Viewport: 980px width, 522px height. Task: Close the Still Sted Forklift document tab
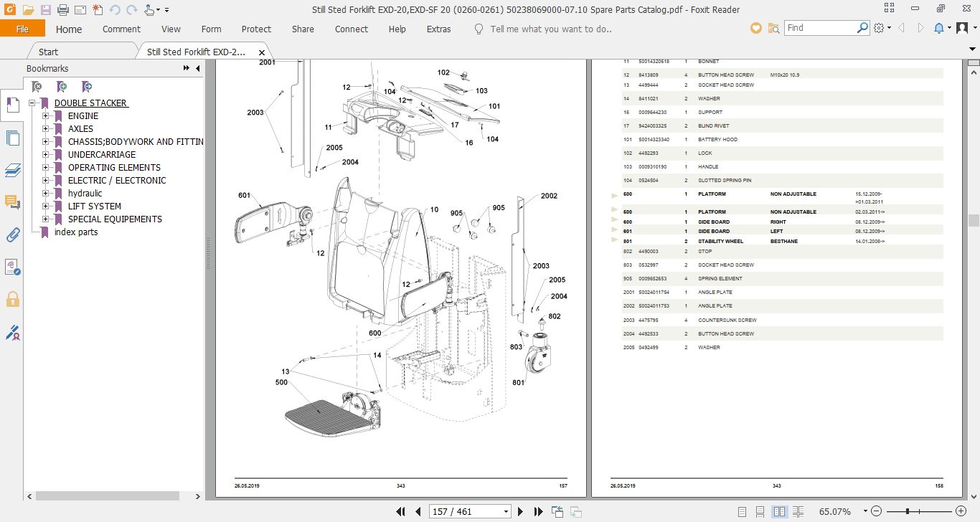pos(262,52)
